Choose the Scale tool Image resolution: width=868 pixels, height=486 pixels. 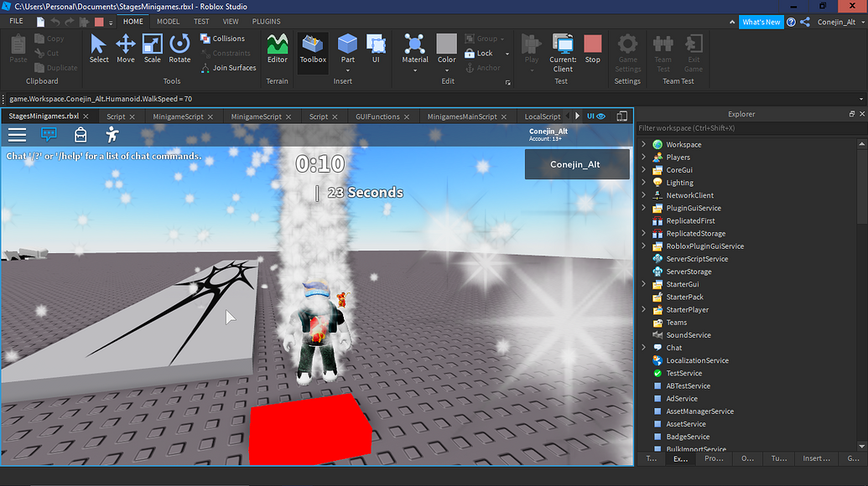[153, 49]
